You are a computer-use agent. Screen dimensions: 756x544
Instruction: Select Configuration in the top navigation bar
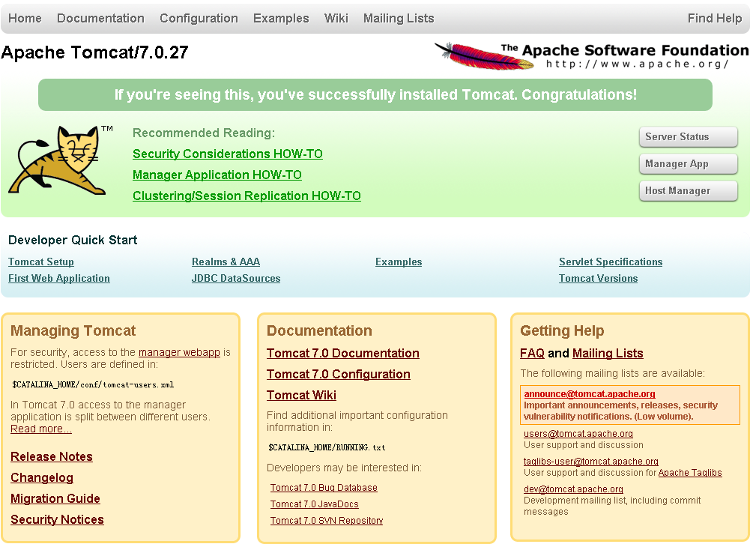(199, 18)
